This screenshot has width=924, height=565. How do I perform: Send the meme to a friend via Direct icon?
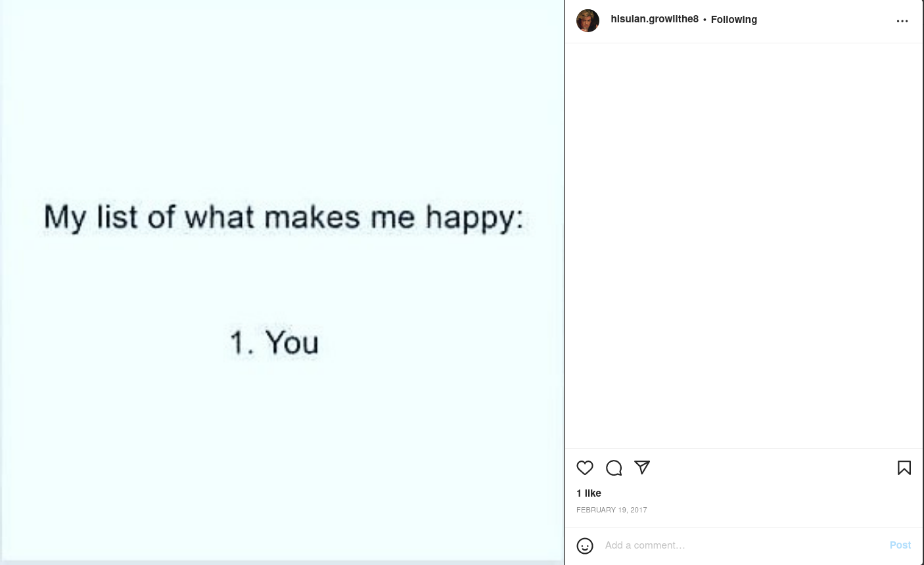tap(642, 468)
